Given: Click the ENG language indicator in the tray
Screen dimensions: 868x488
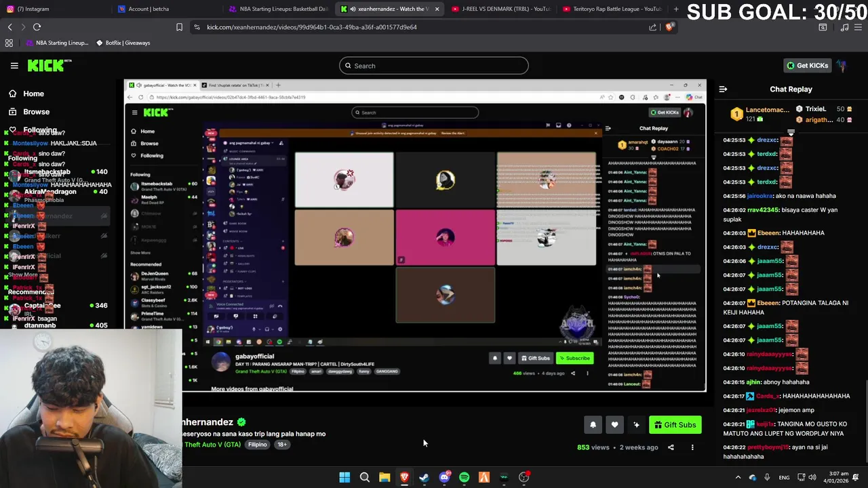Looking at the screenshot, I should click(x=784, y=478).
